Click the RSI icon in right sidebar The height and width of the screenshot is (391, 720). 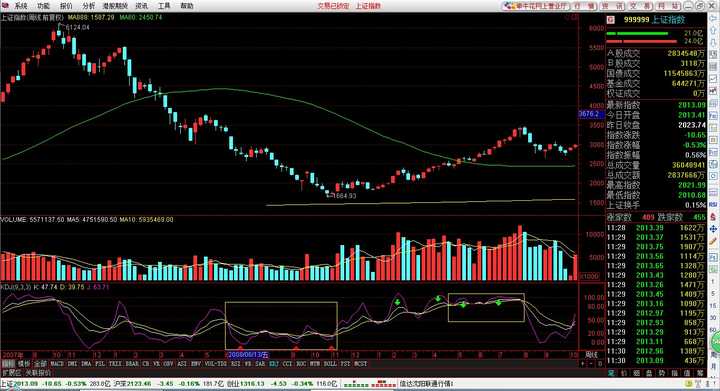point(713,204)
